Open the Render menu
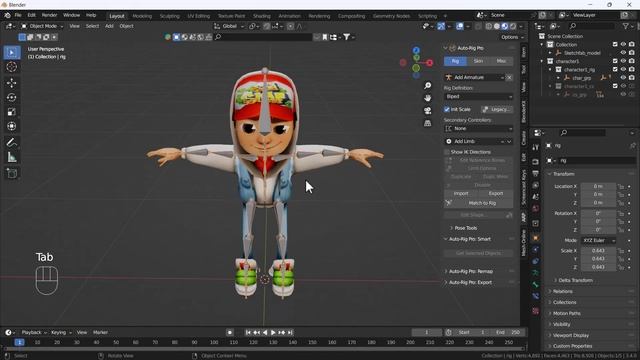This screenshot has height=360, width=640. [x=49, y=15]
